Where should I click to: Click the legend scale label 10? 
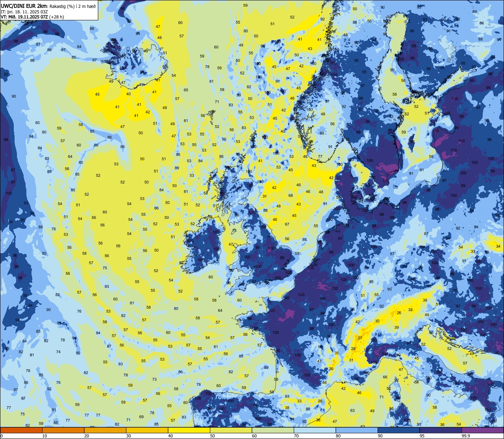[x=44, y=436]
